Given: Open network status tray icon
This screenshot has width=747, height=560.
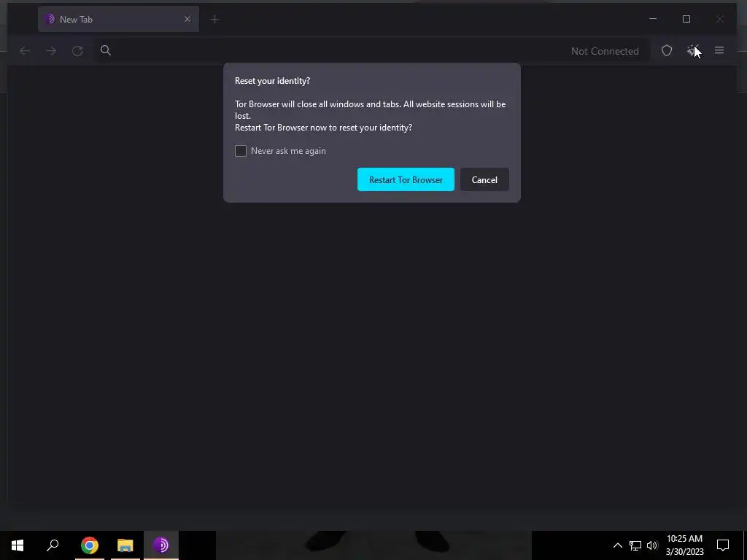Looking at the screenshot, I should point(635,545).
